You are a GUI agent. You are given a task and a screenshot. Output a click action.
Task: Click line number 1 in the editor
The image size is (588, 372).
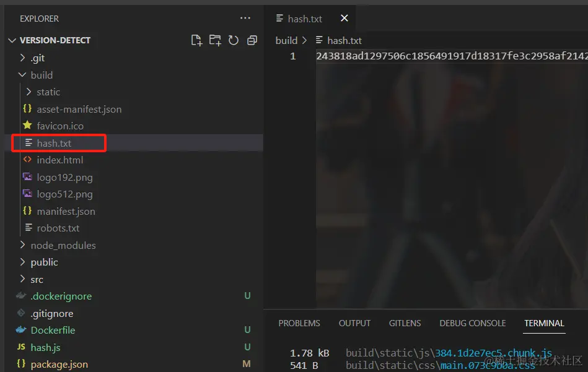(x=293, y=56)
